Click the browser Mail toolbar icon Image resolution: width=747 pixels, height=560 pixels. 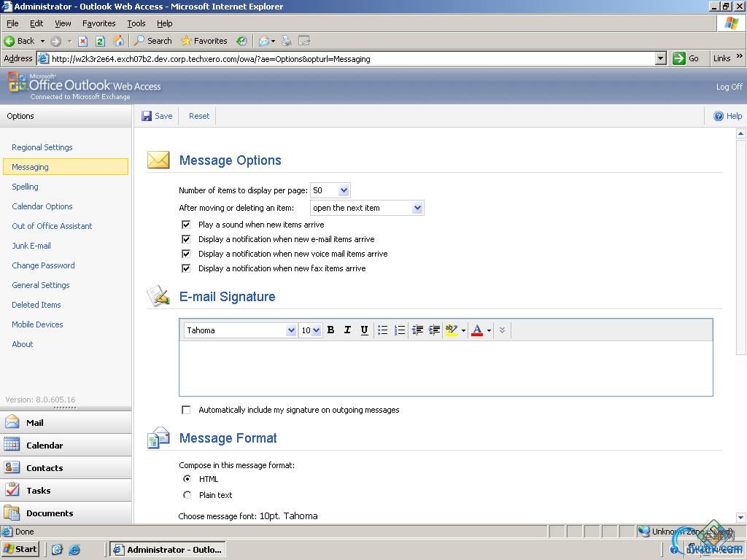pyautogui.click(x=263, y=41)
